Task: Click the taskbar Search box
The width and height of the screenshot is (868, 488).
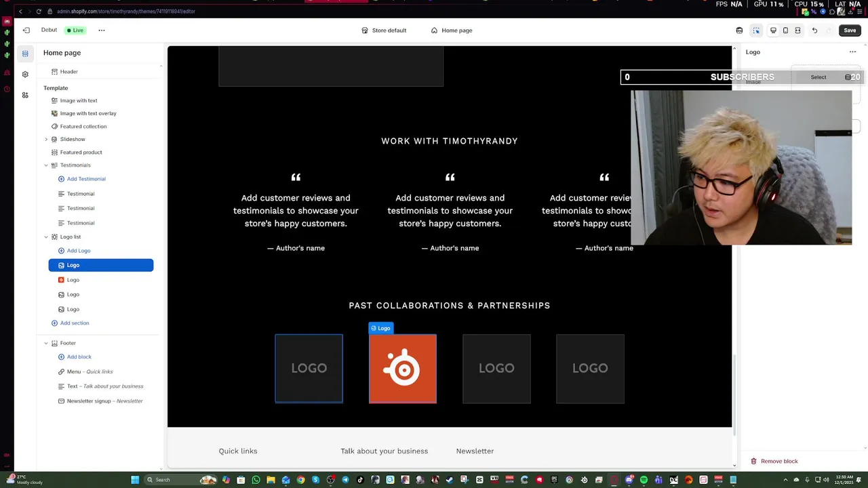Action: pyautogui.click(x=182, y=480)
